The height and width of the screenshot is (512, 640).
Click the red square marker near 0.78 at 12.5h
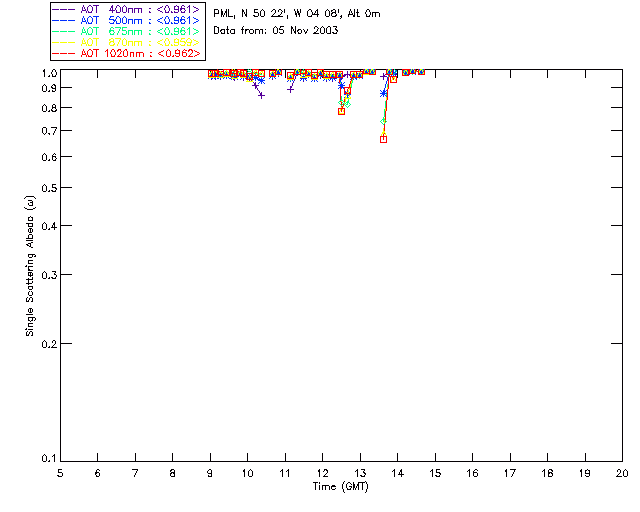pyautogui.click(x=341, y=111)
